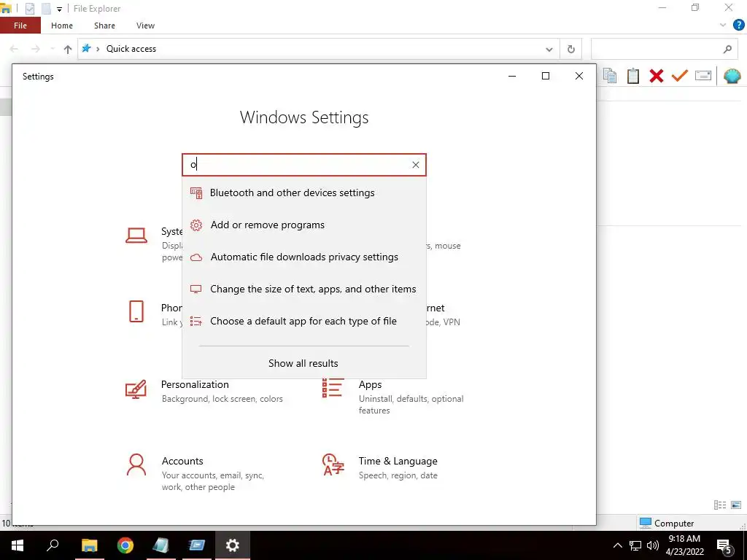Click the refresh button in address bar
This screenshot has width=747, height=560.
(570, 49)
